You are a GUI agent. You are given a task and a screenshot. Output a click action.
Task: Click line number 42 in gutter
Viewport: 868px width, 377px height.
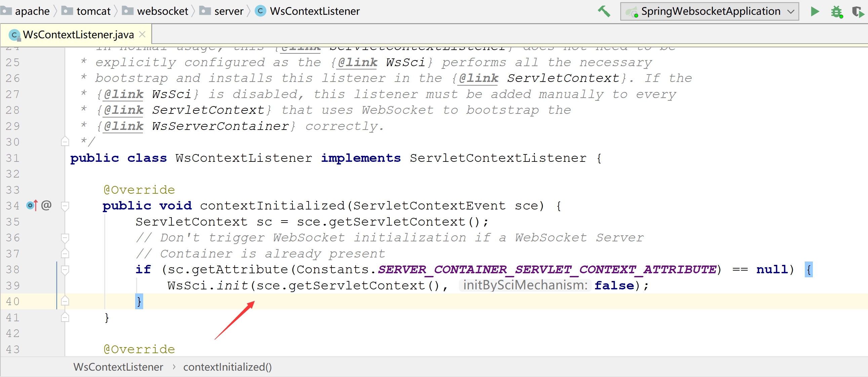(13, 333)
